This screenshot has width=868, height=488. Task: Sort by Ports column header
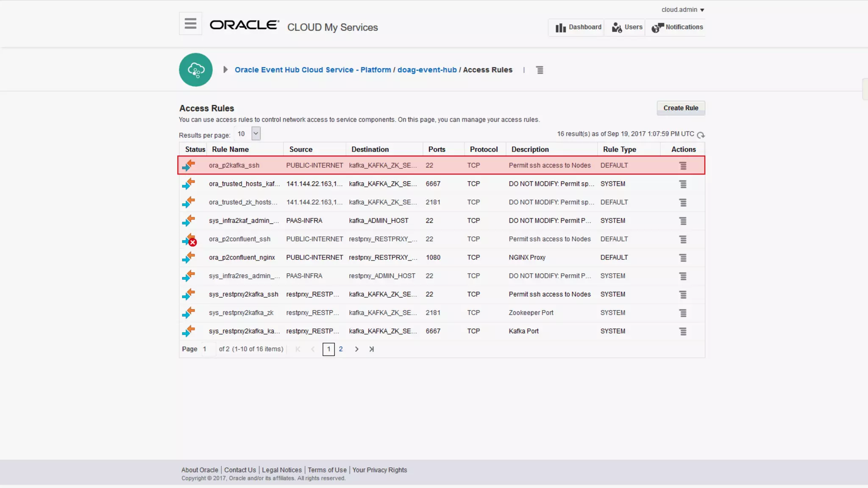(x=437, y=150)
